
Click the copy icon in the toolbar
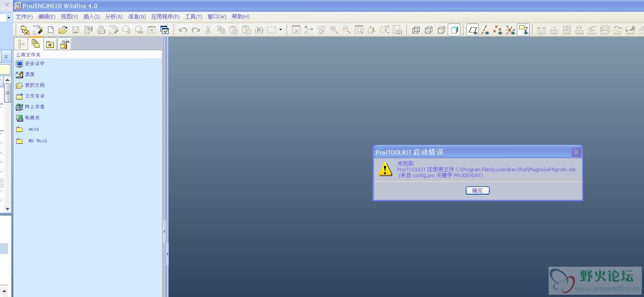pos(221,30)
